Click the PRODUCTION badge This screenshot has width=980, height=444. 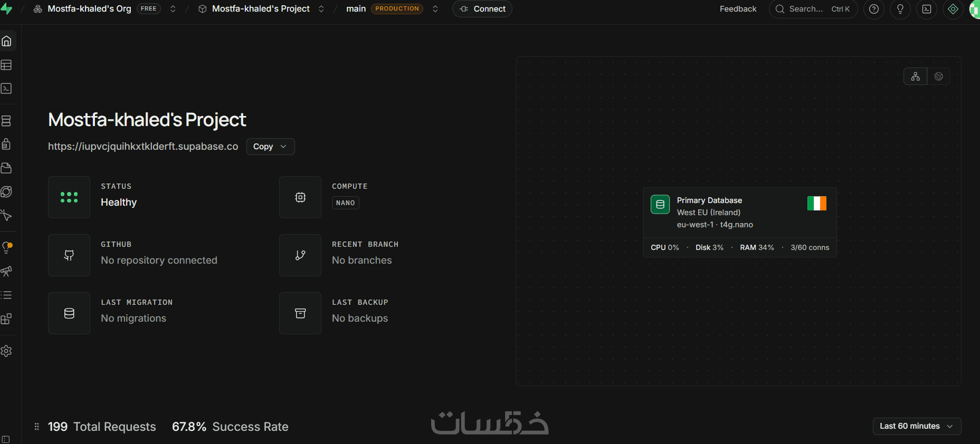(397, 9)
